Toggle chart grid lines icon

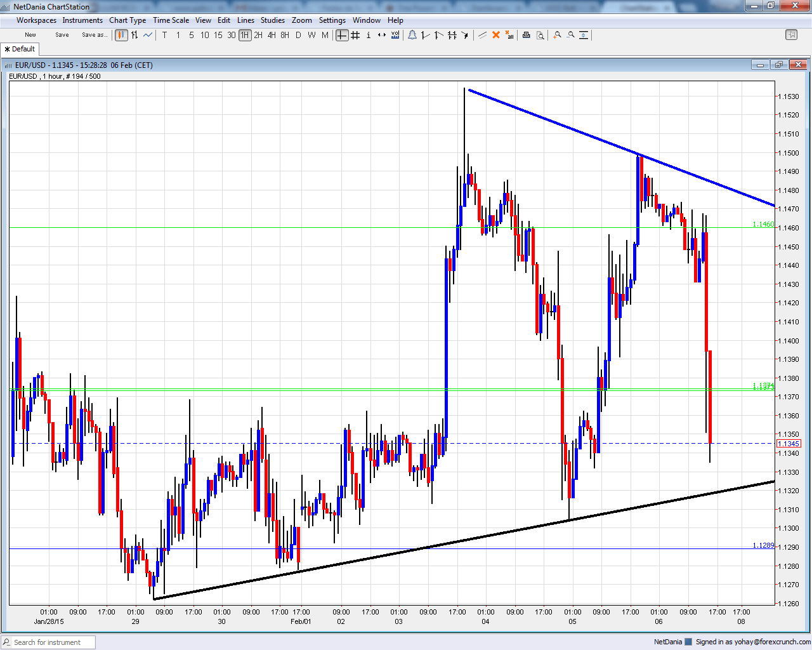click(355, 35)
